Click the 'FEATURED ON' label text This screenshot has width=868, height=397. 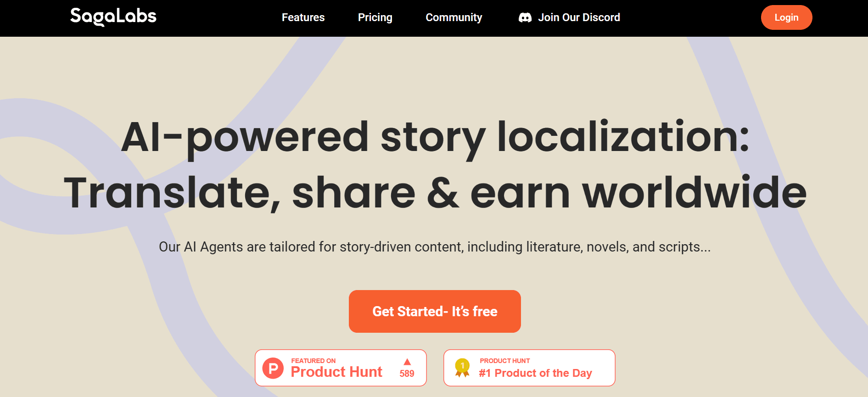click(x=314, y=361)
